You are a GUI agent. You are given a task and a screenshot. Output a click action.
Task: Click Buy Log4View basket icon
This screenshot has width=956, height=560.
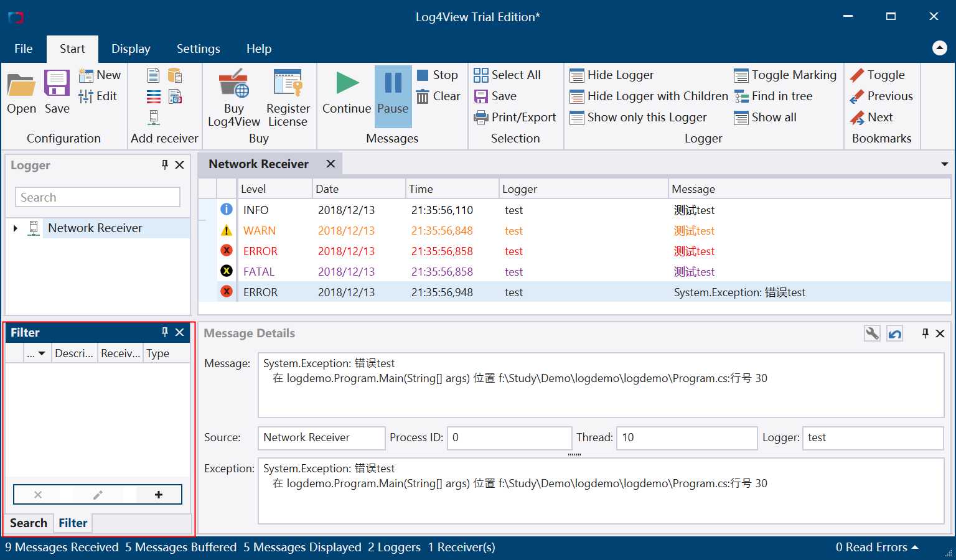click(234, 98)
